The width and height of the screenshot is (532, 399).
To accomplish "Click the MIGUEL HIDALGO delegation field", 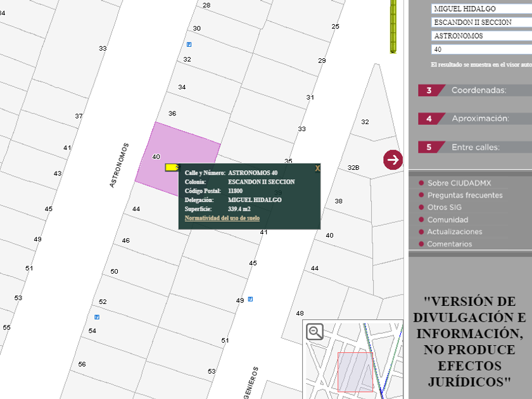I will point(481,9).
